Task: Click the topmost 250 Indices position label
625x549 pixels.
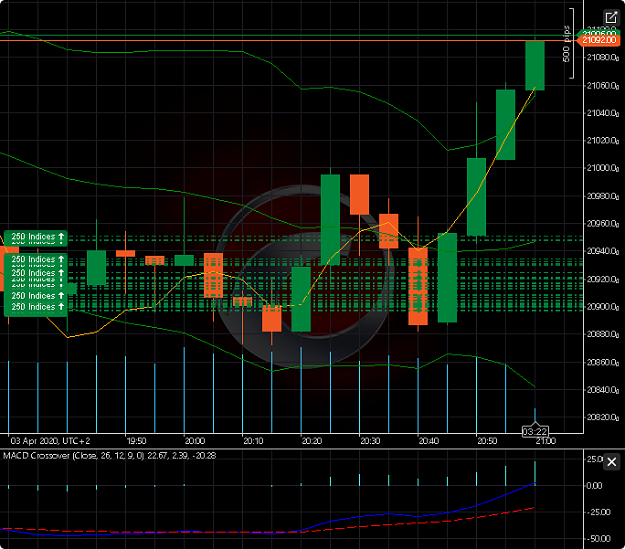Action: (36, 238)
